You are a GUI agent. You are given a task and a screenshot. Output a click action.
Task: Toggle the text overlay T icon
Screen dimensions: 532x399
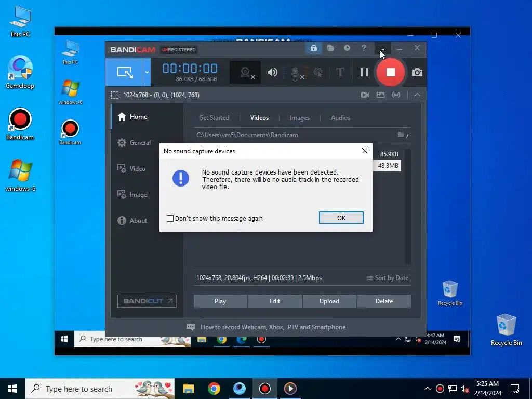pyautogui.click(x=340, y=72)
